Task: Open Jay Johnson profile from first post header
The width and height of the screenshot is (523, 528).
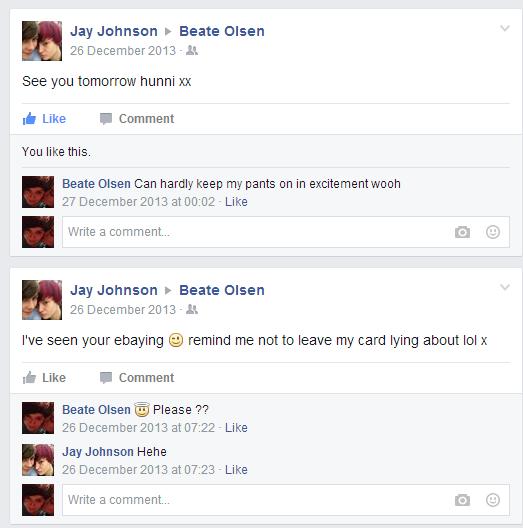Action: [x=114, y=31]
